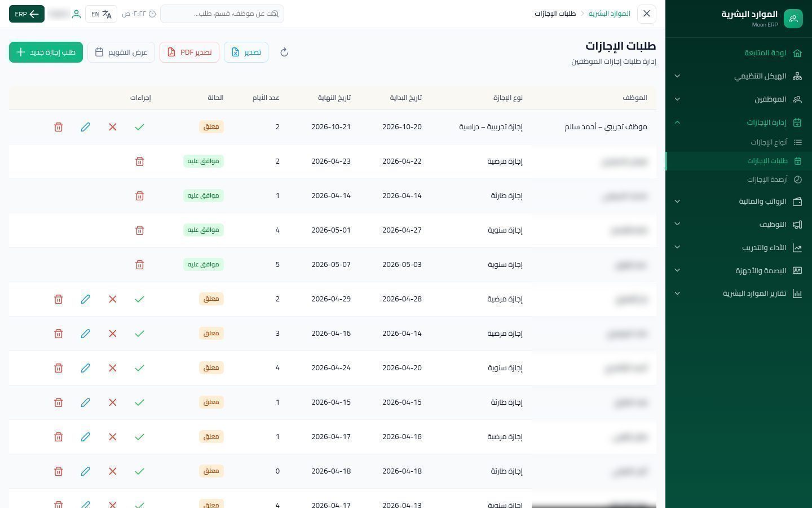812x508 pixels.
Task: Click employee name موظف تجريبي – أحمد سالم
Action: coord(606,127)
